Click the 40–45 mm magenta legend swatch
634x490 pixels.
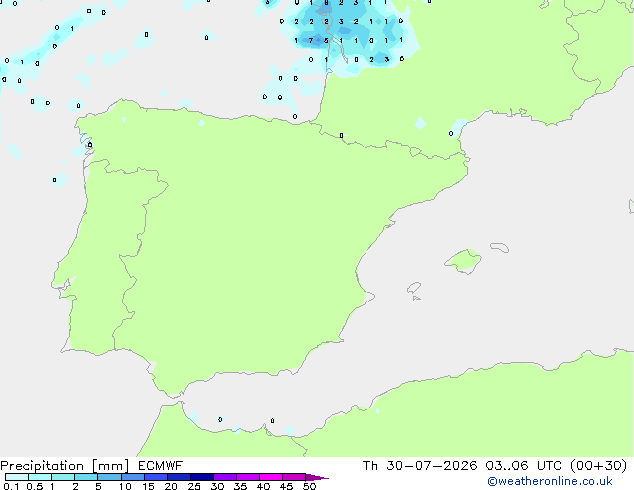tap(271, 477)
